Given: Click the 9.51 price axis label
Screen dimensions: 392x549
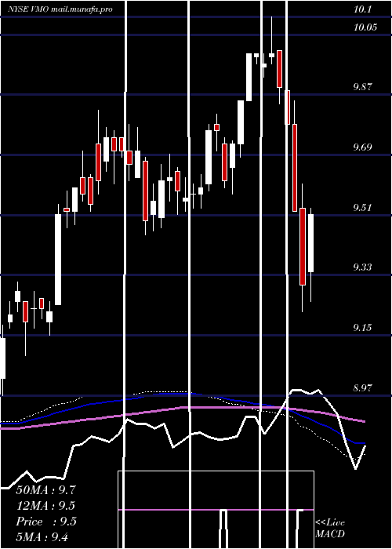Looking at the screenshot, I should click(x=362, y=207).
